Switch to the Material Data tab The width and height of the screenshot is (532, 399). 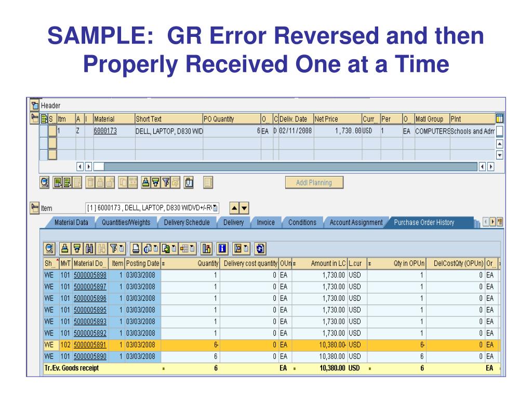(x=71, y=222)
